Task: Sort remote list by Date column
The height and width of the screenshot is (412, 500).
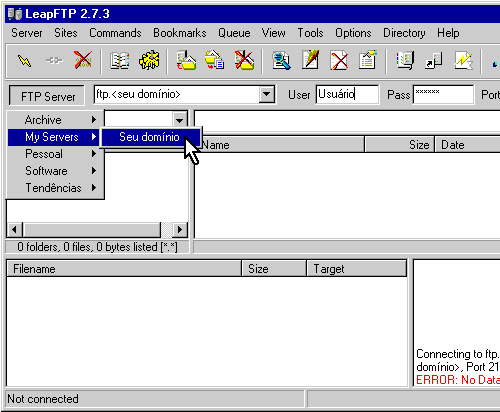Action: pyautogui.click(x=467, y=145)
